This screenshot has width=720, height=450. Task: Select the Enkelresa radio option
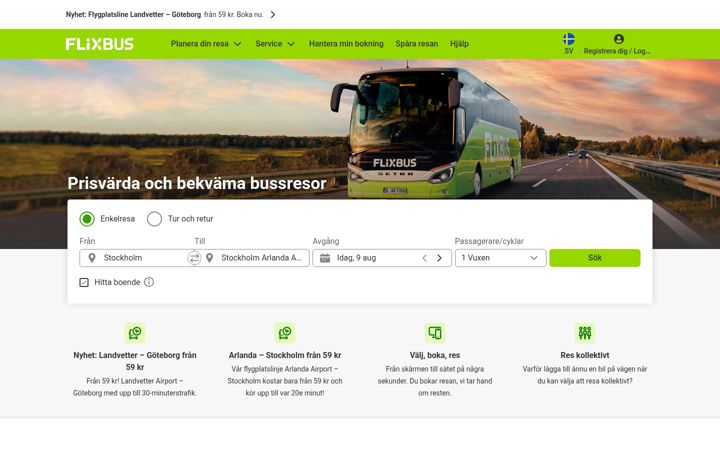87,219
